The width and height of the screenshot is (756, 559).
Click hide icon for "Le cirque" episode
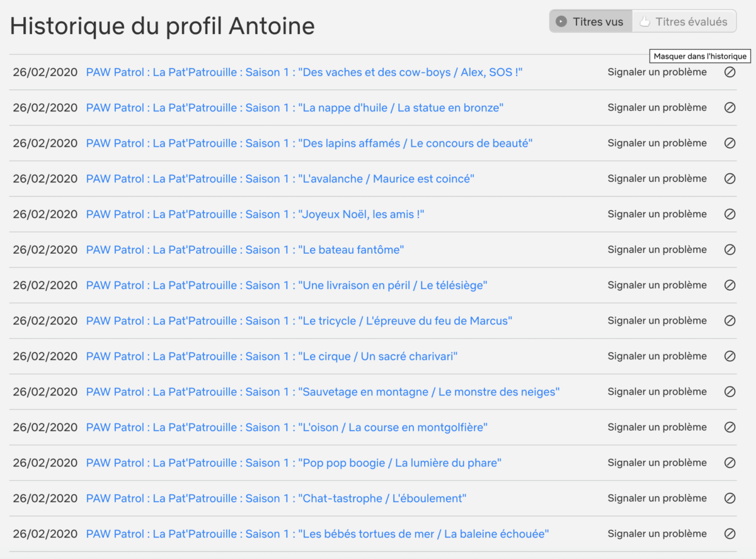point(730,356)
